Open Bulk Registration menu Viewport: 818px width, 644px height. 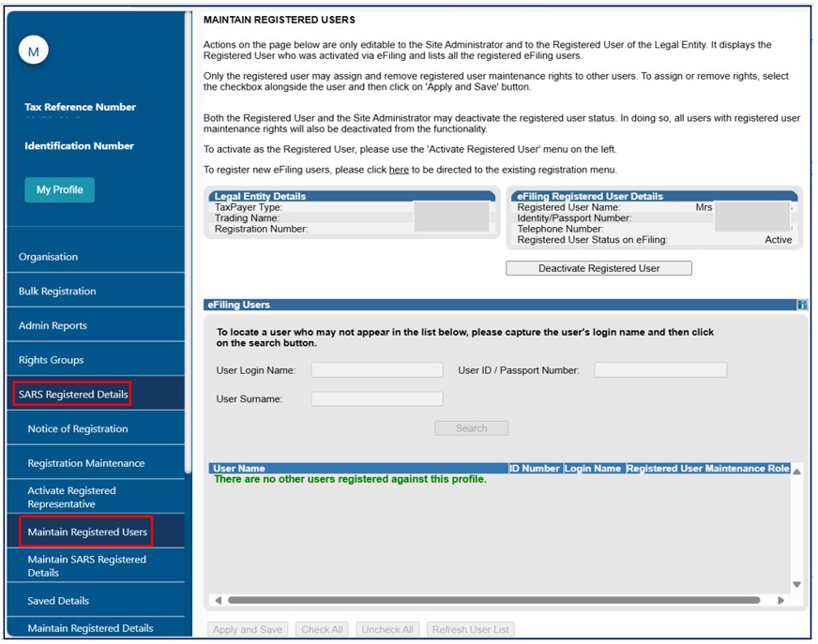tap(96, 291)
